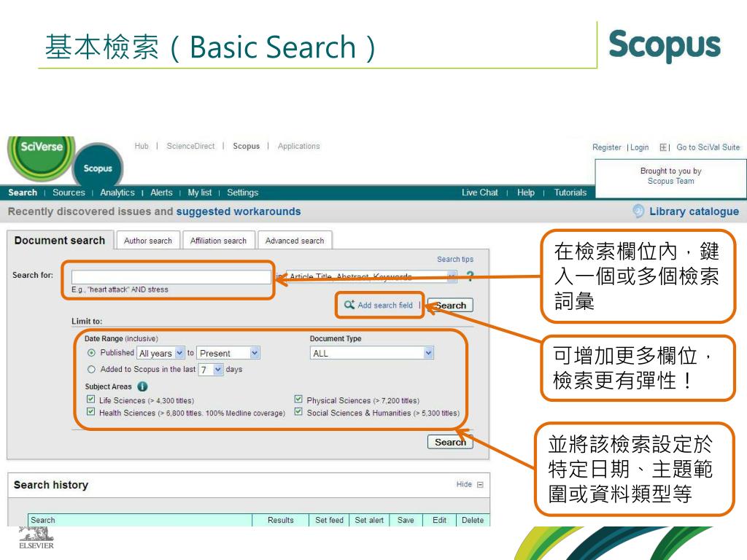This screenshot has height=560, width=747.
Task: Toggle the Health Sciences checkbox
Action: [x=90, y=411]
